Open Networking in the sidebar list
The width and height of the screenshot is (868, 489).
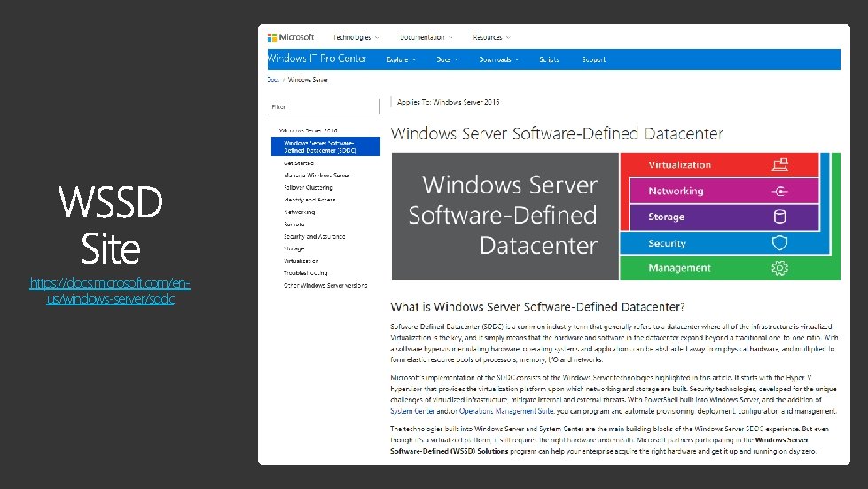click(299, 212)
